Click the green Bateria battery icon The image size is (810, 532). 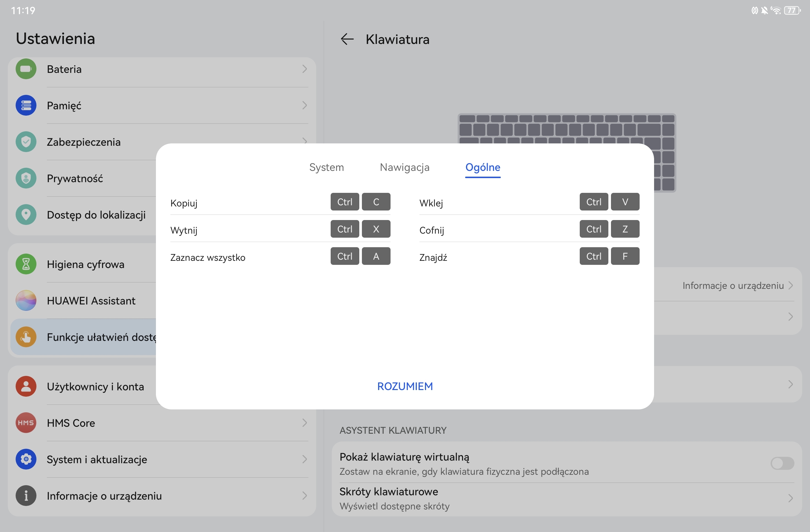[x=26, y=69]
